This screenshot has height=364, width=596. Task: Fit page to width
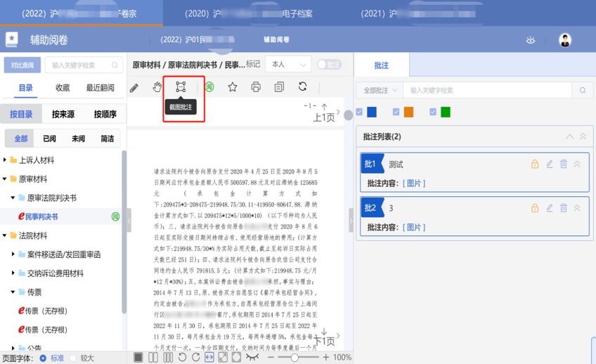pyautogui.click(x=209, y=357)
